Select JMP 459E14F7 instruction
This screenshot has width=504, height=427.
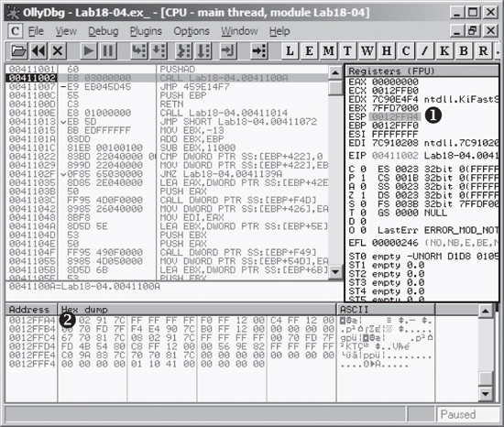[x=194, y=87]
